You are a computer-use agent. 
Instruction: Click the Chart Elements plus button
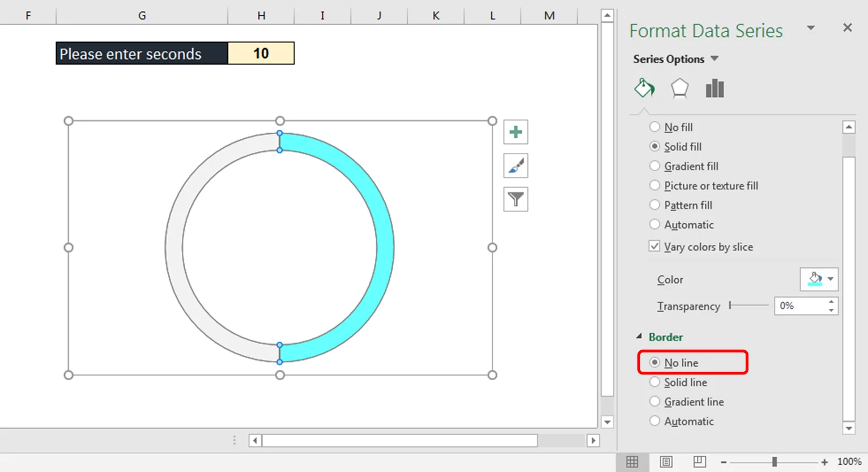(x=516, y=132)
